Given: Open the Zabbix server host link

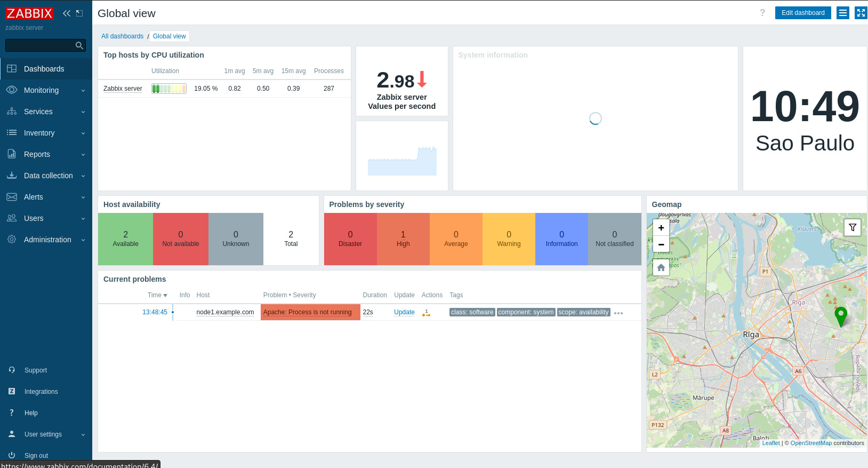Looking at the screenshot, I should (123, 89).
